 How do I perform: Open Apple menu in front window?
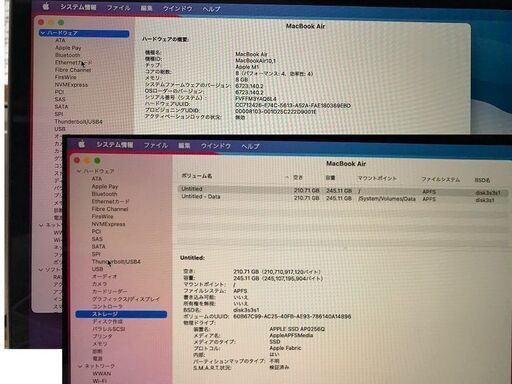[x=81, y=144]
